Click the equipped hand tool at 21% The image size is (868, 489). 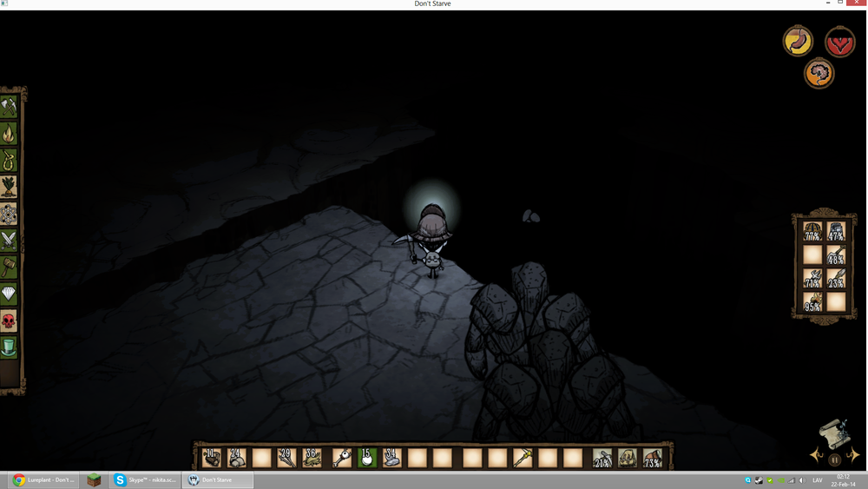(602, 459)
